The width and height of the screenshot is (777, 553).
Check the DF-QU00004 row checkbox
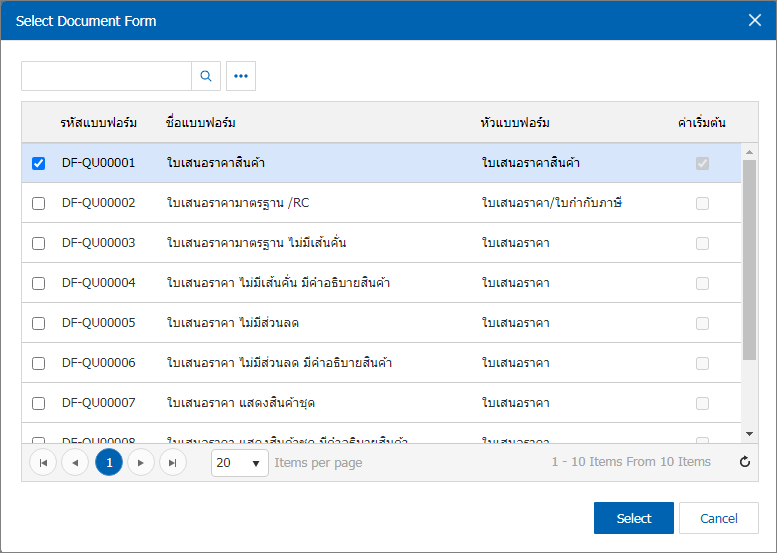[x=38, y=283]
